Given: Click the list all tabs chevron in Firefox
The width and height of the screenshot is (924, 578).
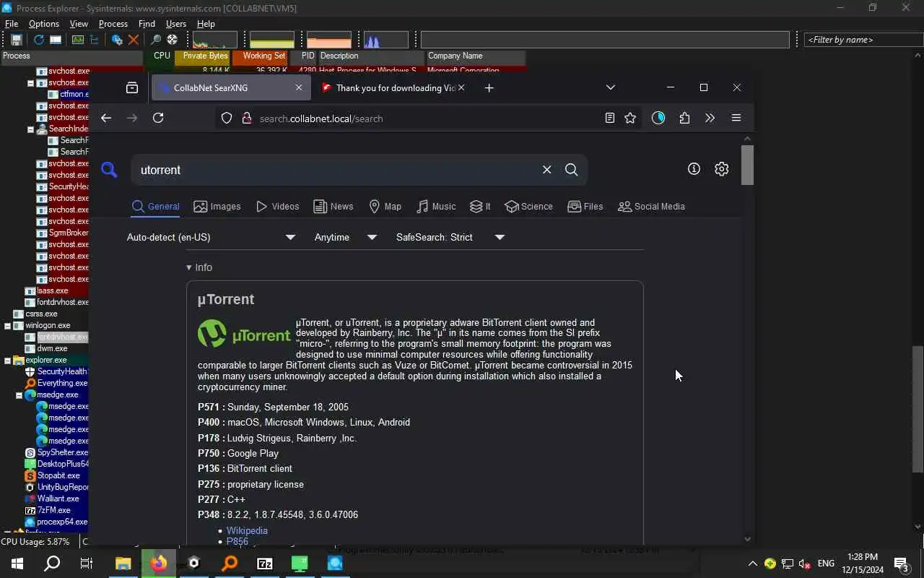Looking at the screenshot, I should [x=611, y=87].
